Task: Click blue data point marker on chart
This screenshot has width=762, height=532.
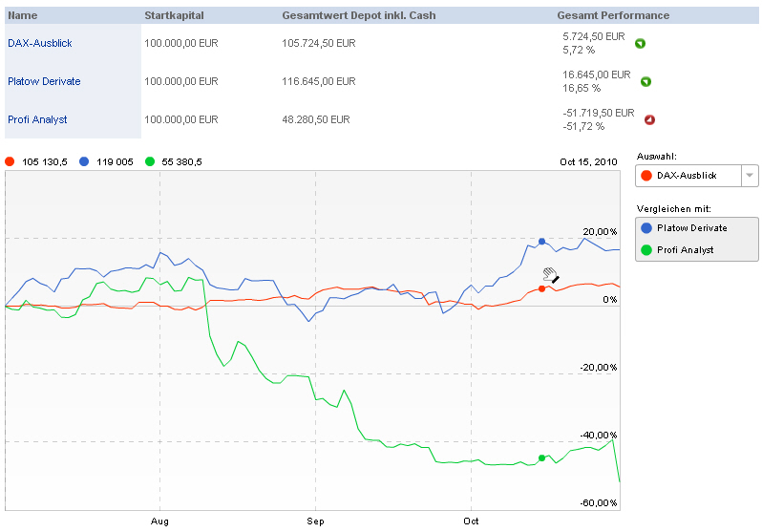Action: tap(542, 242)
